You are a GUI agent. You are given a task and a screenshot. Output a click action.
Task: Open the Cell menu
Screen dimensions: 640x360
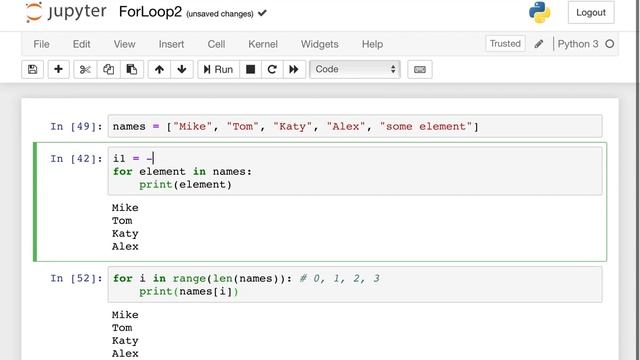click(x=216, y=44)
